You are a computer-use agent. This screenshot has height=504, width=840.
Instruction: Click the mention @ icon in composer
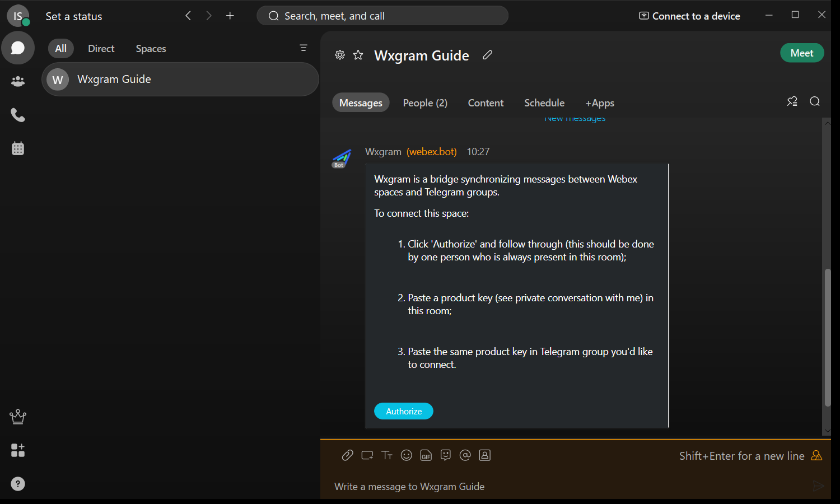coord(465,455)
